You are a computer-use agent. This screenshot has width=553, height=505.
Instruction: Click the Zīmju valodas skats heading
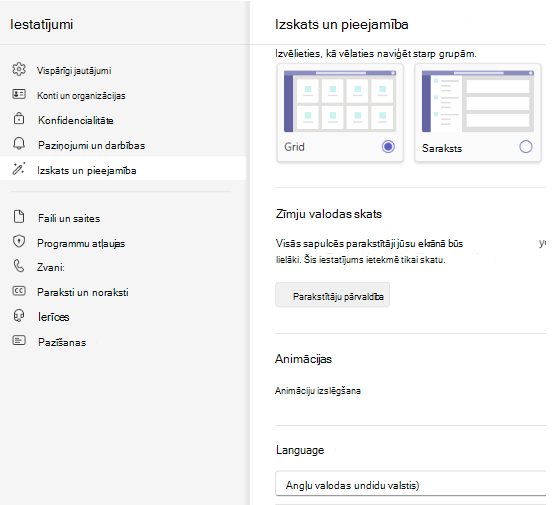tap(328, 214)
